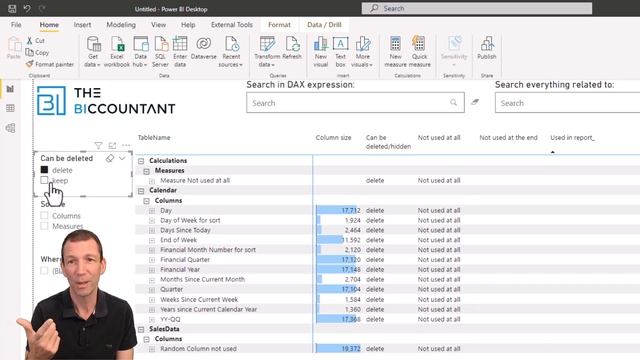Insert a Text box
Image resolution: width=640 pixels, height=360 pixels.
340,51
